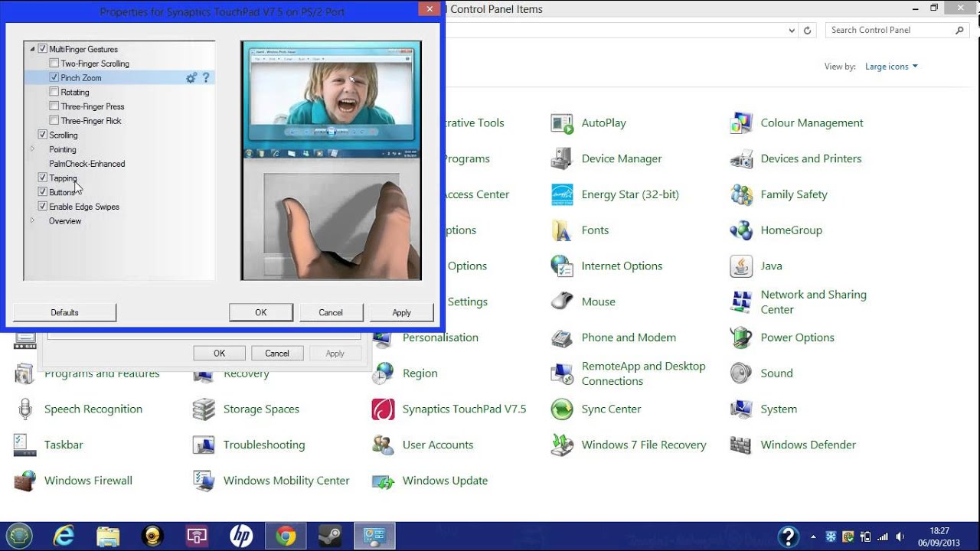The width and height of the screenshot is (980, 551).
Task: Toggle the Enable Edge Swipes checkbox
Action: 43,207
